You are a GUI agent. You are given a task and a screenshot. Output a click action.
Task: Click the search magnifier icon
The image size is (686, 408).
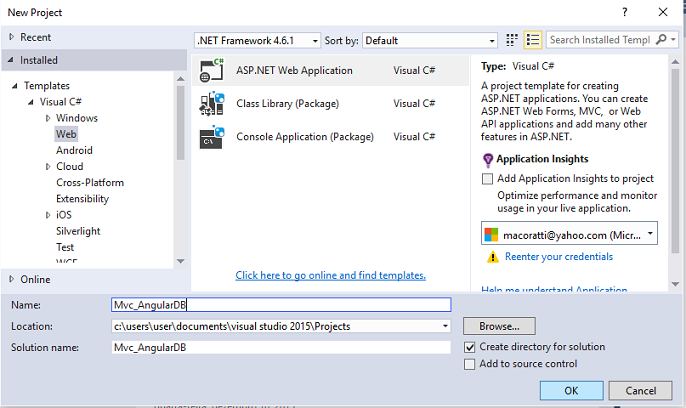(662, 39)
